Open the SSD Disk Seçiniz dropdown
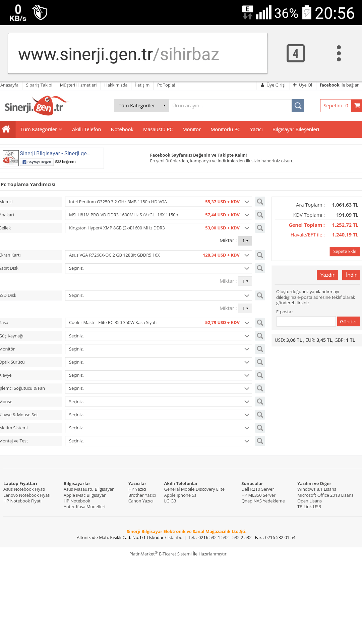The height and width of the screenshot is (644, 362). click(x=159, y=296)
